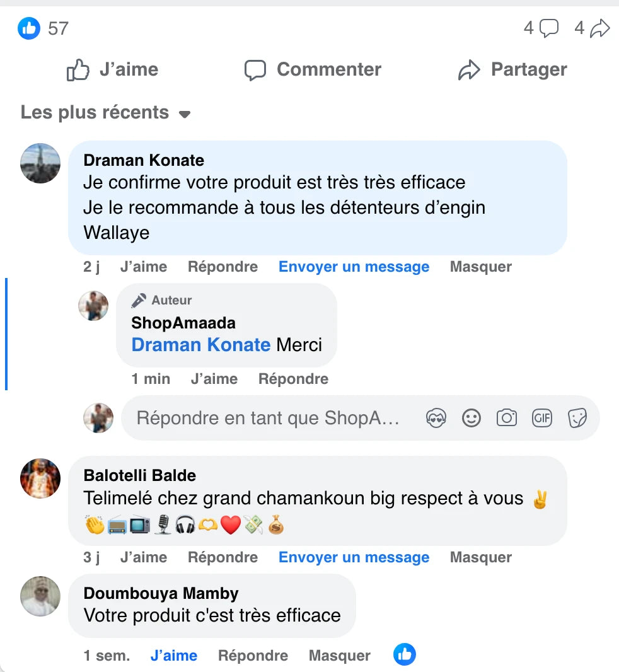
Task: Toggle J'aime on the post
Action: pos(113,69)
